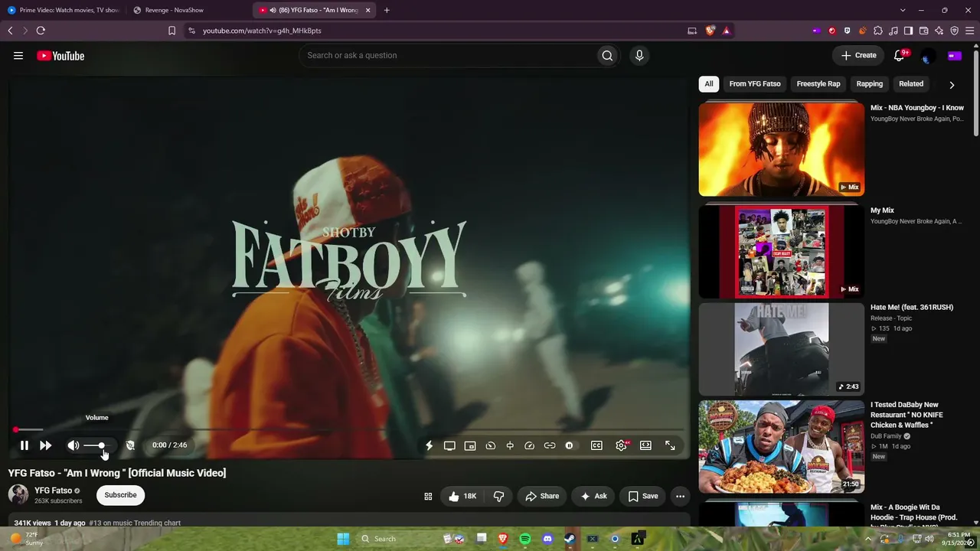
Task: Open picture-in-picture mode
Action: (x=470, y=445)
